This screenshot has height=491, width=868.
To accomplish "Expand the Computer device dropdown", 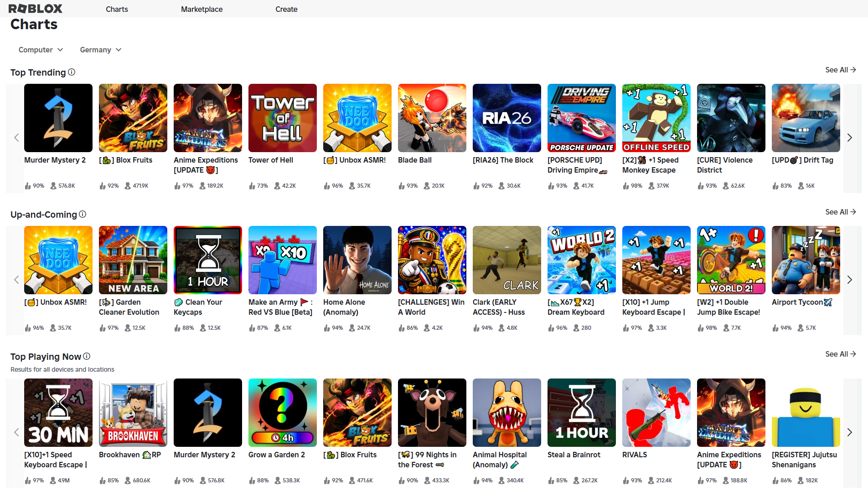I will (x=41, y=50).
